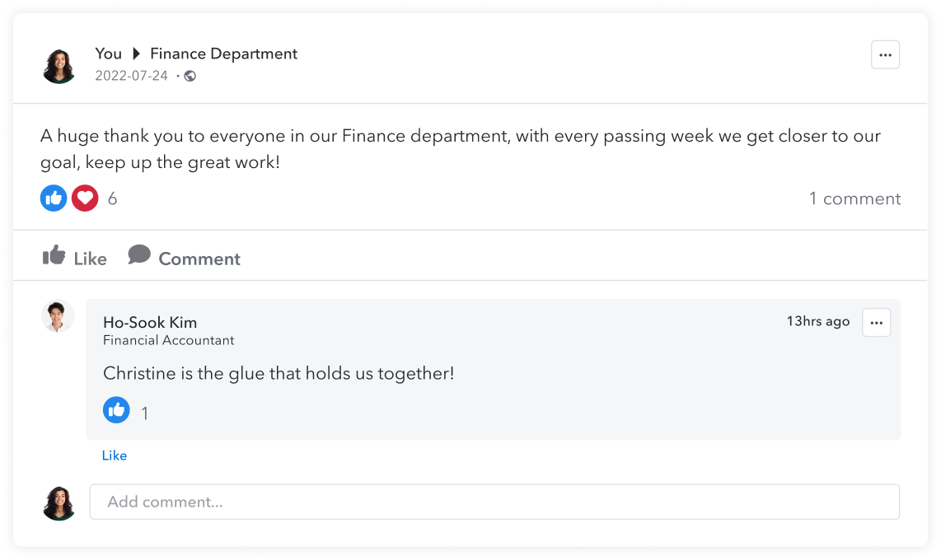Click the red heart reaction icon
Screen dimensions: 941x560
85,198
